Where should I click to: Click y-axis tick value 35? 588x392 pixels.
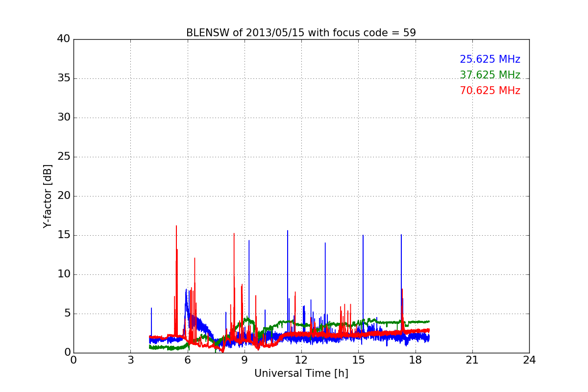pyautogui.click(x=64, y=78)
